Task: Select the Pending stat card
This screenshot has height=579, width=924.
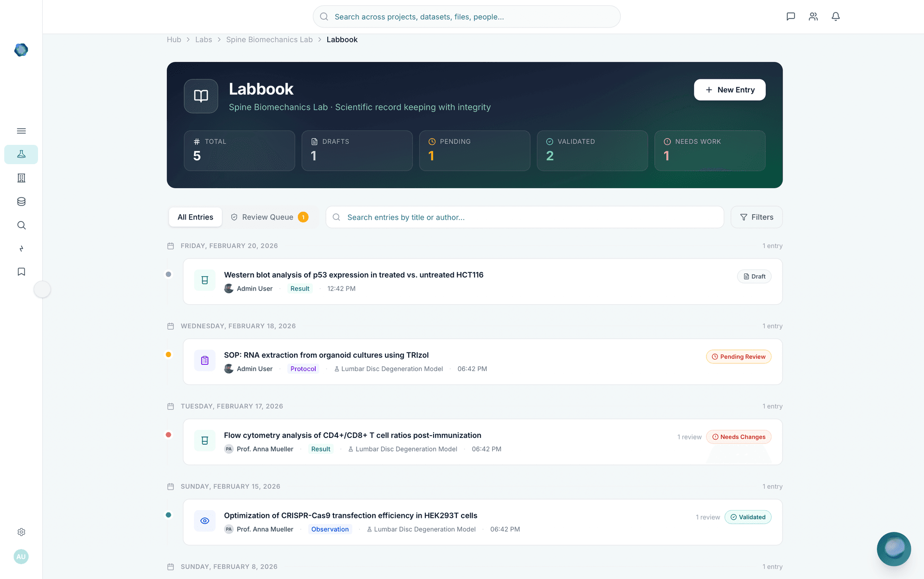Action: point(475,151)
